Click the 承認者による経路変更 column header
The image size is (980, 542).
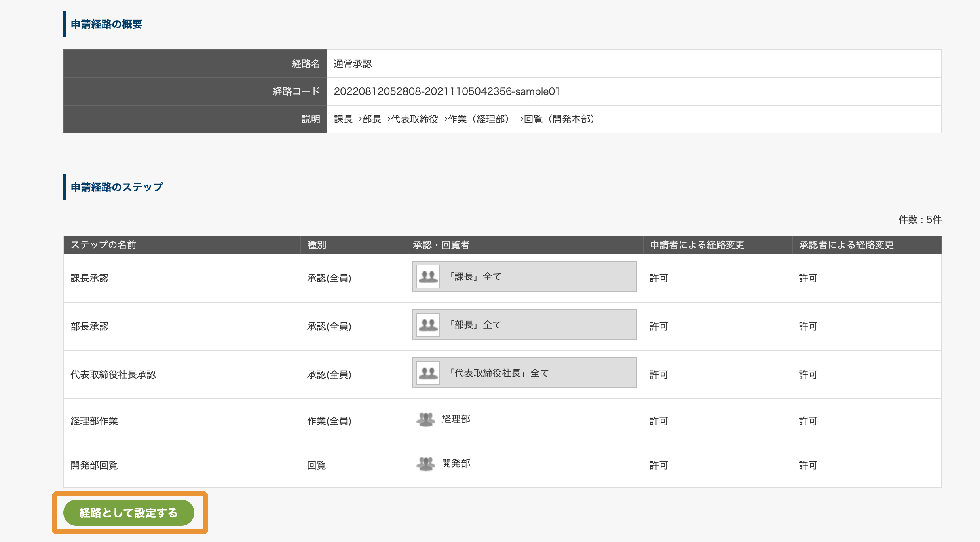pyautogui.click(x=846, y=245)
